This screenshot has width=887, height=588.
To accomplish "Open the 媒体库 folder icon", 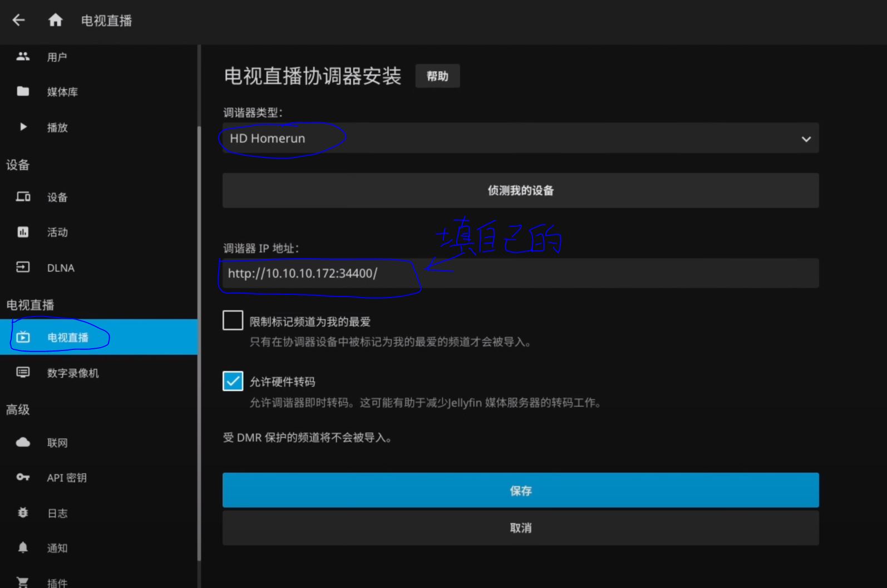I will [x=23, y=92].
